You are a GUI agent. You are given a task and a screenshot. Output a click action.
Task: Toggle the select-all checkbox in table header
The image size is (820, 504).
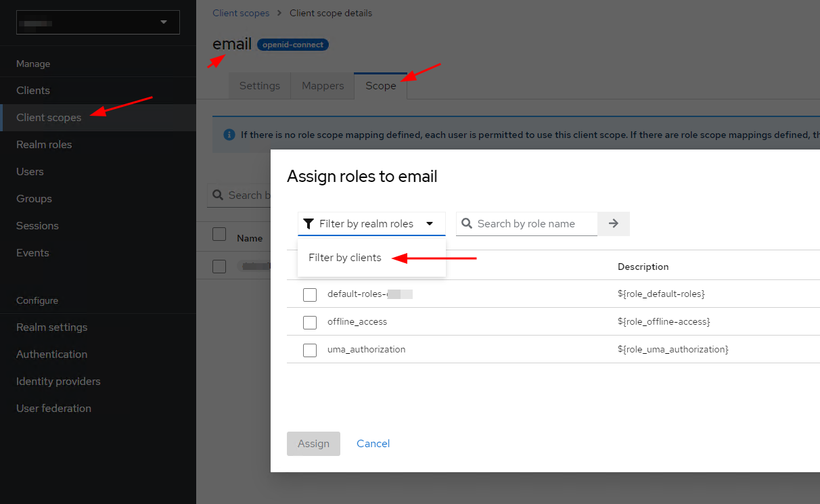219,235
